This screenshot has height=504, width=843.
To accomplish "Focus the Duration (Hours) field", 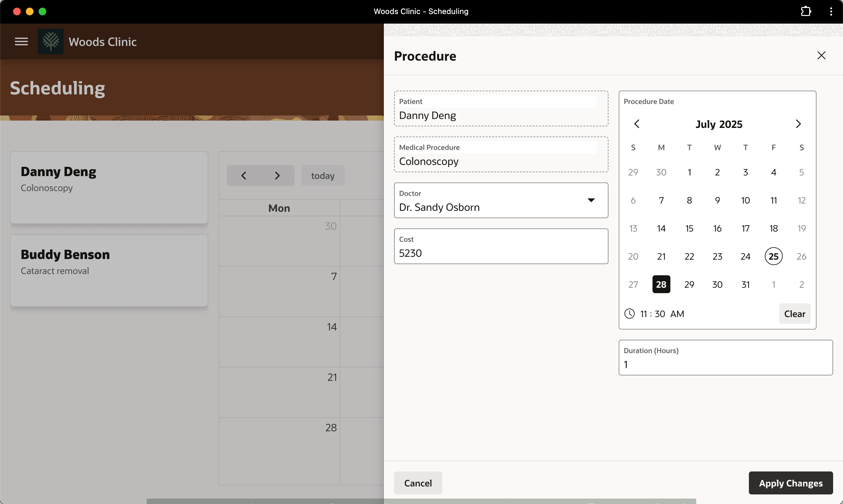I will [726, 358].
